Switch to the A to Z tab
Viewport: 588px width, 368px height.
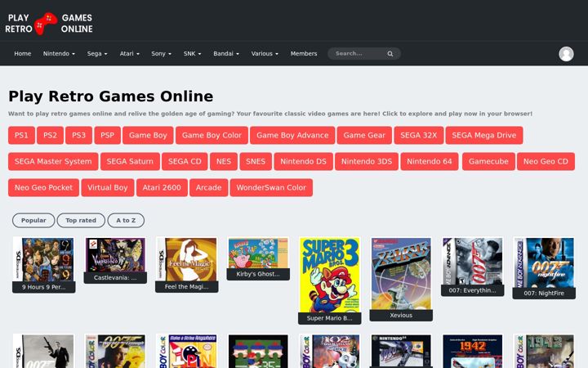pyautogui.click(x=126, y=221)
